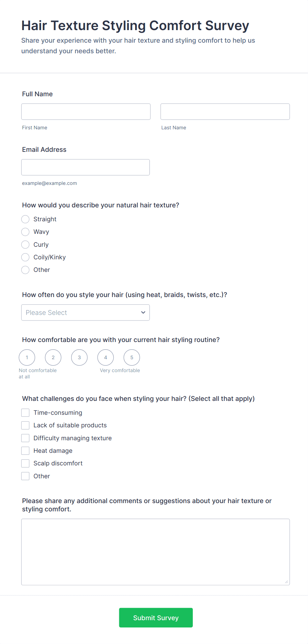Rate comfort level 1 Not comfortable
The width and height of the screenshot is (308, 644).
(x=27, y=358)
